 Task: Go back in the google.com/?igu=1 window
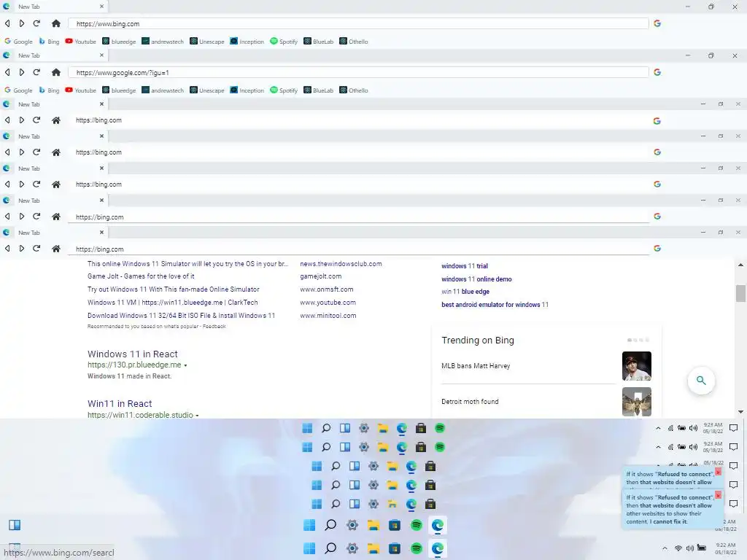(7, 72)
